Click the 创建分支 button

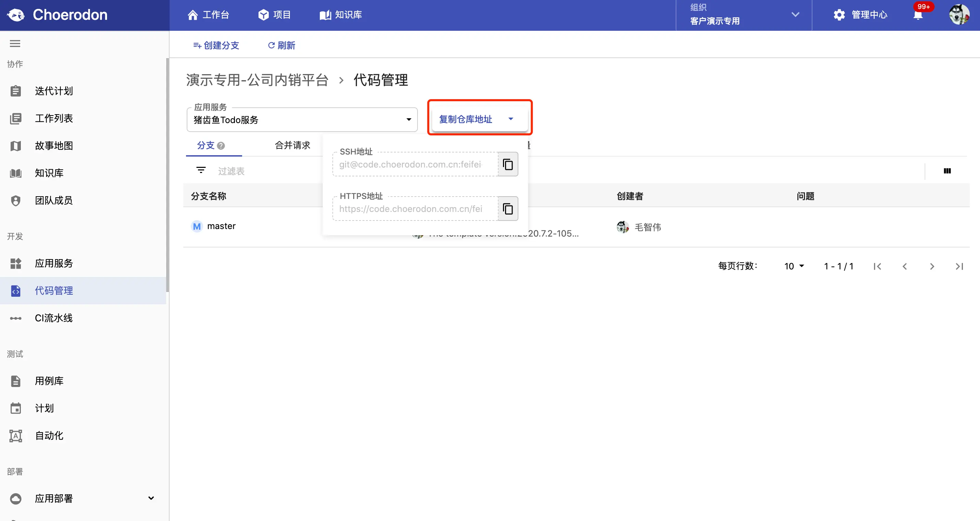click(x=216, y=45)
